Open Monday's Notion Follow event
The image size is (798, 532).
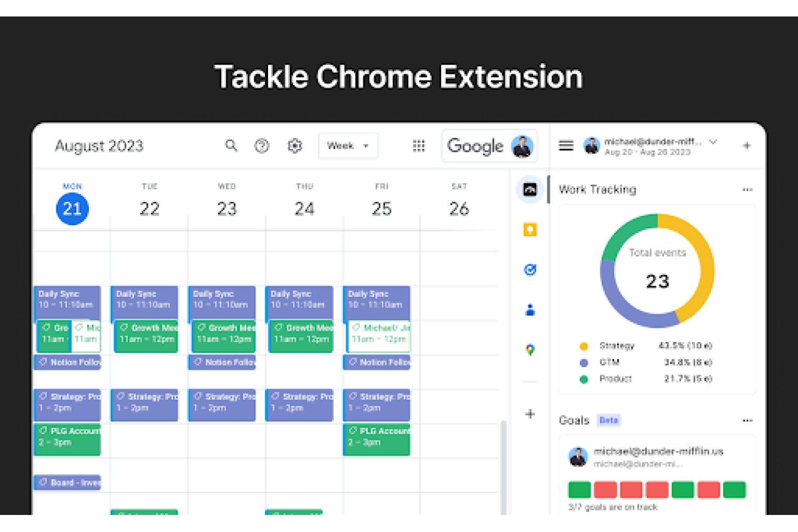(68, 362)
